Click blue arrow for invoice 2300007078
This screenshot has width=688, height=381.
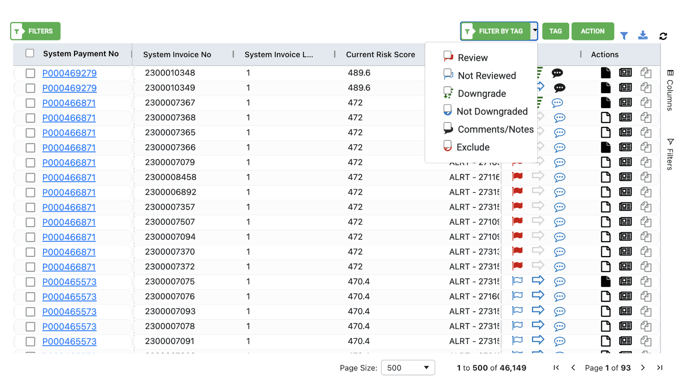[538, 325]
